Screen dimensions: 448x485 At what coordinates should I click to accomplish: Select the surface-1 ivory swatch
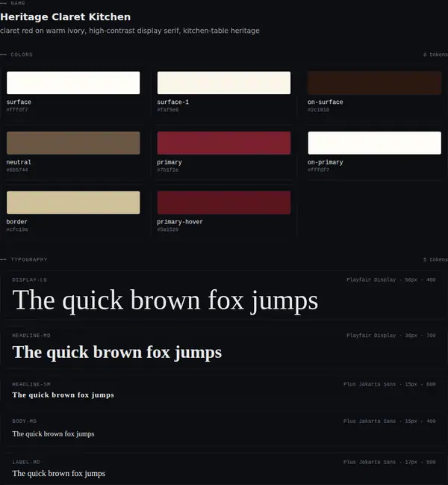coord(224,83)
